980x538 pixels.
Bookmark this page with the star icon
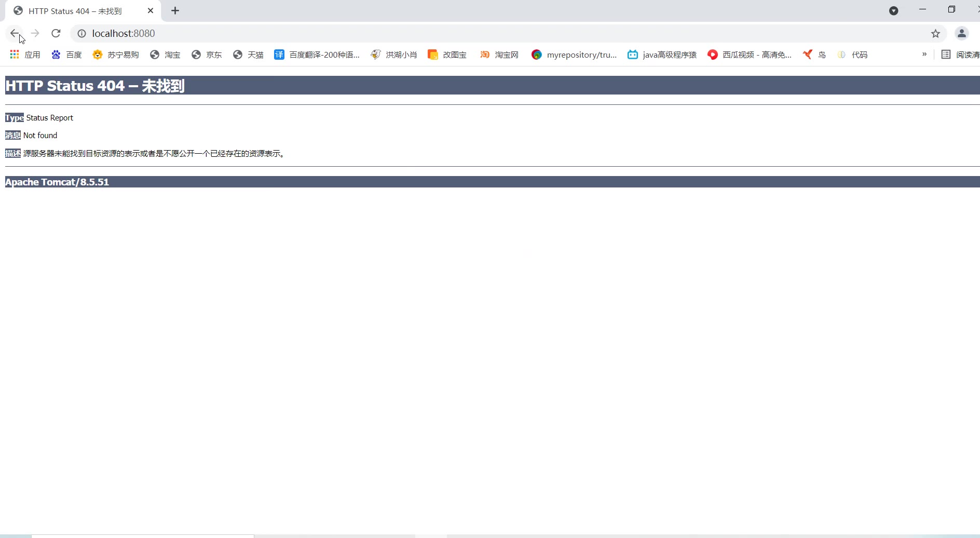tap(935, 33)
